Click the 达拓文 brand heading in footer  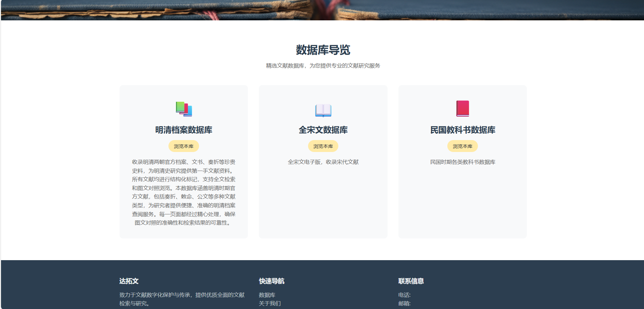127,282
